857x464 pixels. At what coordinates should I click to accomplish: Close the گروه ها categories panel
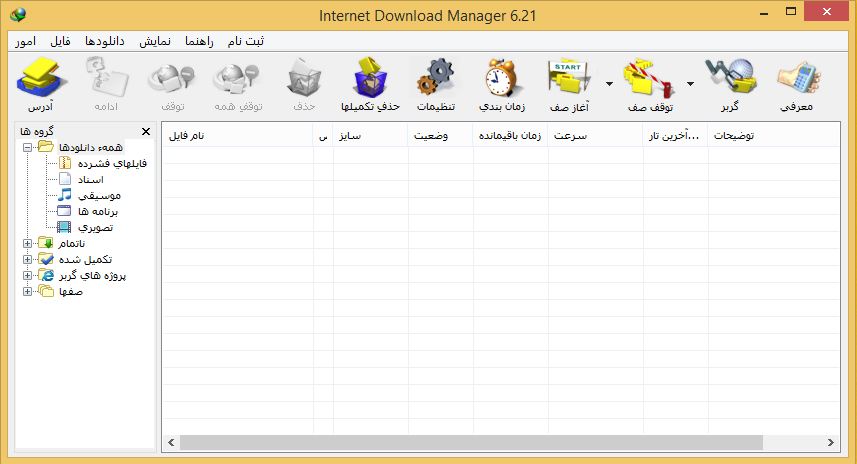click(x=146, y=131)
